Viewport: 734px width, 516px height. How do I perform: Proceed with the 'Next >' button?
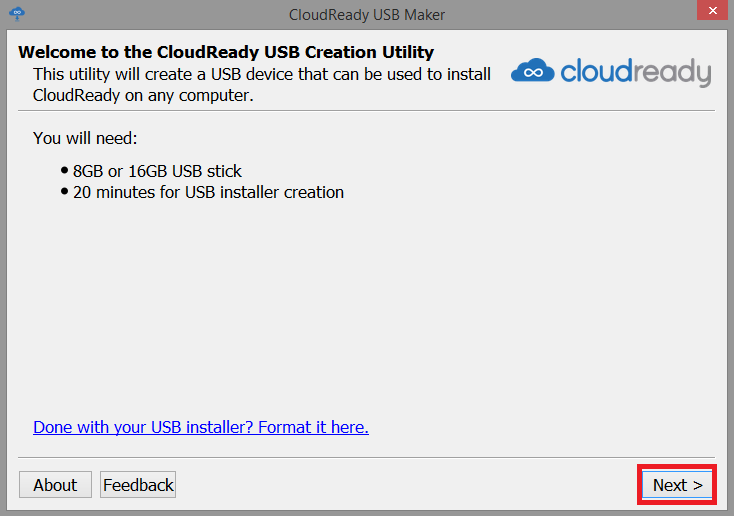tap(677, 485)
